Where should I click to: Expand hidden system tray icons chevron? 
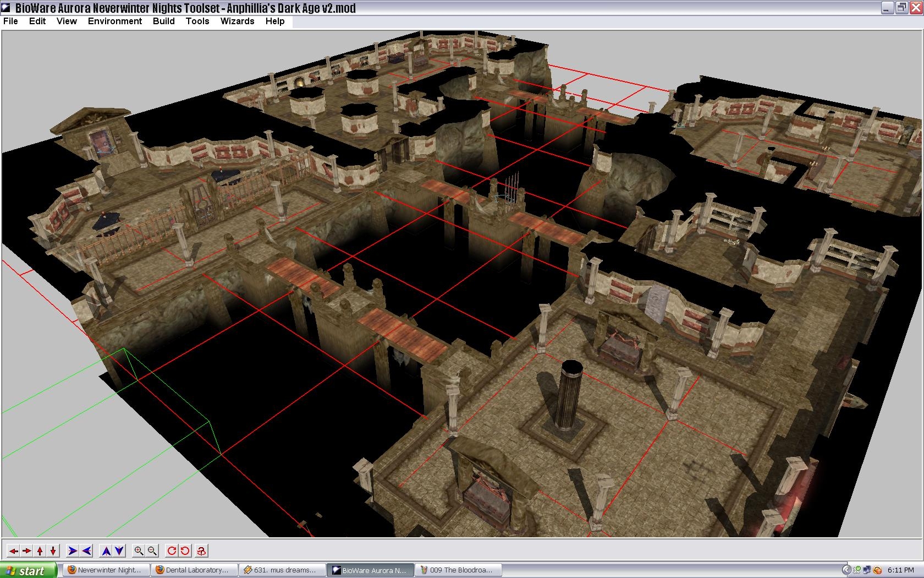[846, 570]
